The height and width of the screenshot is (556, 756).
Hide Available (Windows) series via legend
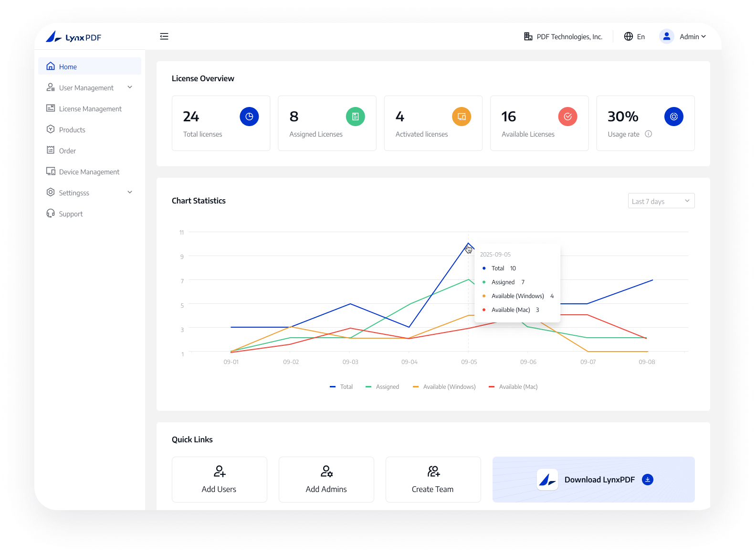point(444,387)
